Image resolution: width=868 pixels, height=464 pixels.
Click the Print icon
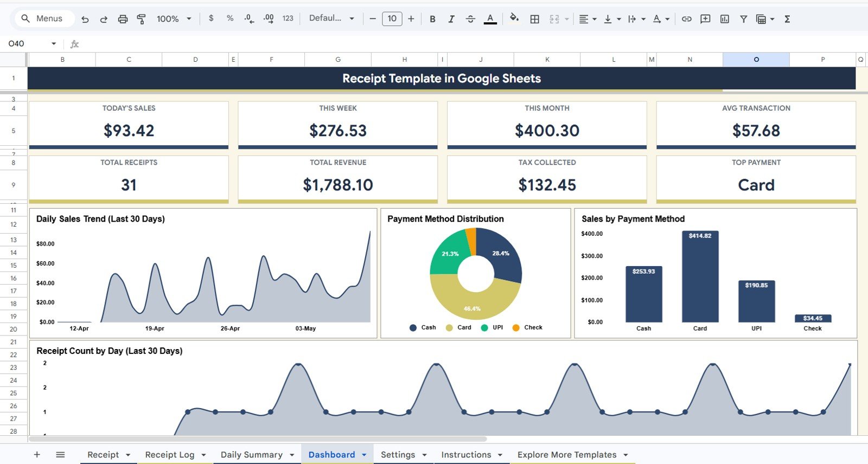pyautogui.click(x=123, y=19)
